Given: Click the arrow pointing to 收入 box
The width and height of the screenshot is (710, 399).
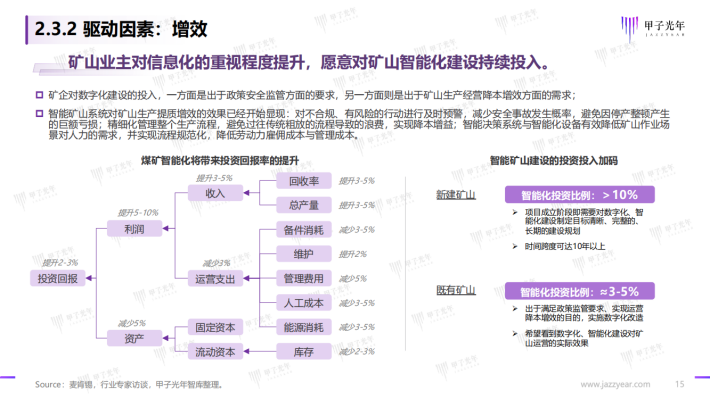Looking at the screenshot, I should tap(246, 193).
